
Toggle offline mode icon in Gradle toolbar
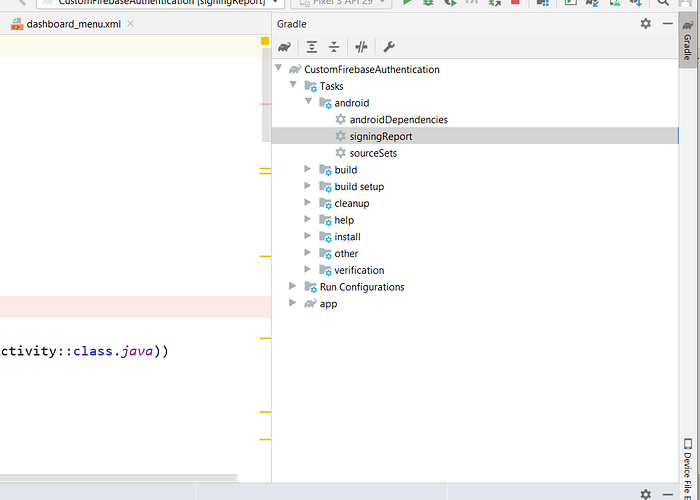[x=361, y=47]
